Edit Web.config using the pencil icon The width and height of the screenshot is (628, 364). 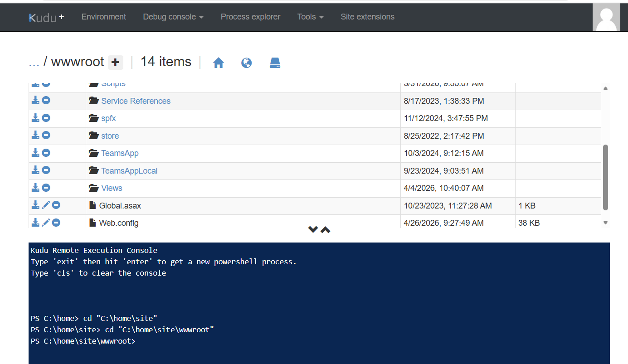pos(46,222)
